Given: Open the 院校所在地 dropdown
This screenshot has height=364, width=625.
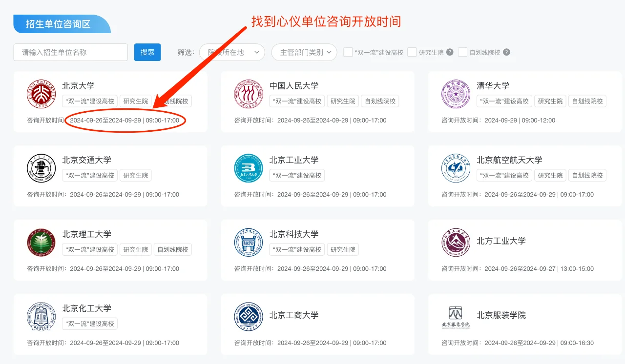Looking at the screenshot, I should (231, 52).
